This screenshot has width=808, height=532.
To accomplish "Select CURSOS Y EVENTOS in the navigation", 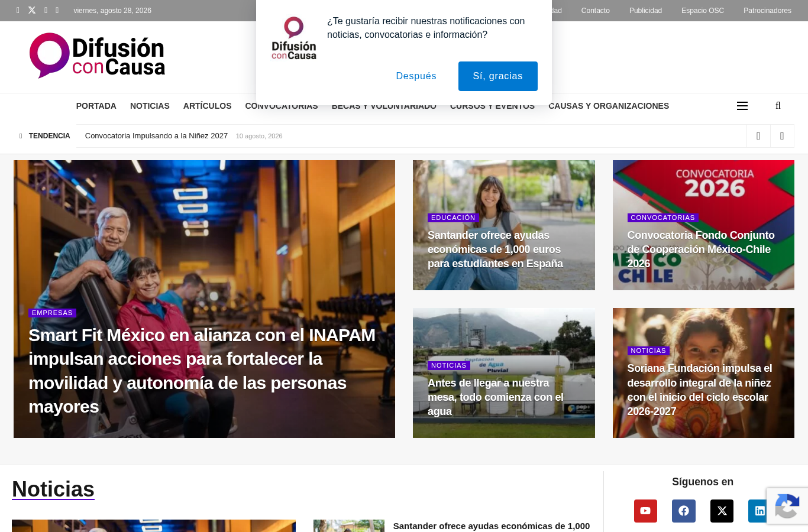I will (492, 106).
